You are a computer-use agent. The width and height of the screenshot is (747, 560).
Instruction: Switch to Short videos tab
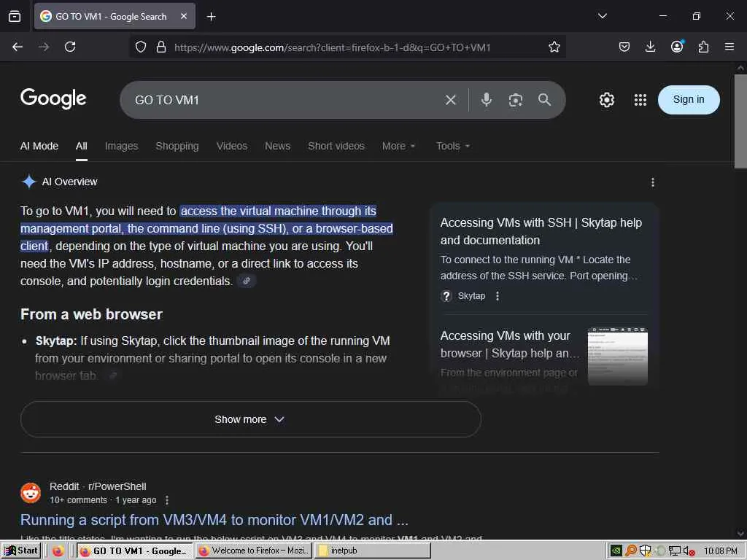tap(336, 146)
